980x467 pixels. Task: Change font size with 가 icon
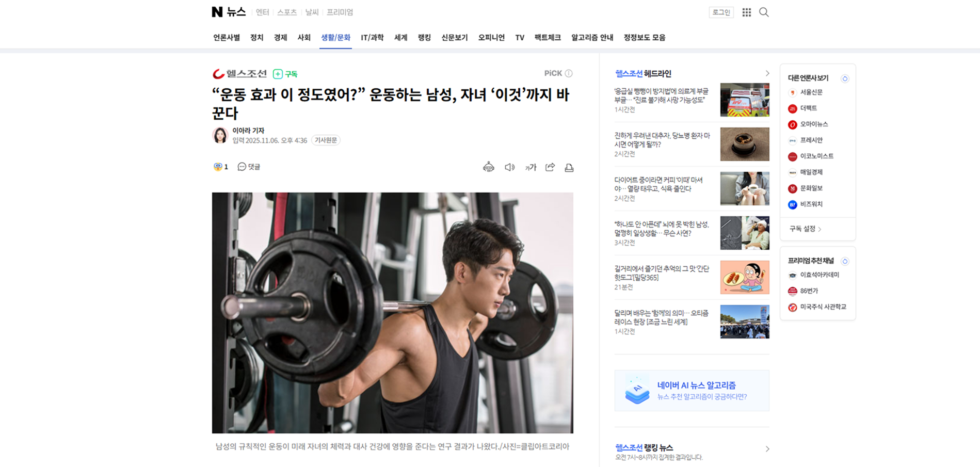[x=531, y=167]
